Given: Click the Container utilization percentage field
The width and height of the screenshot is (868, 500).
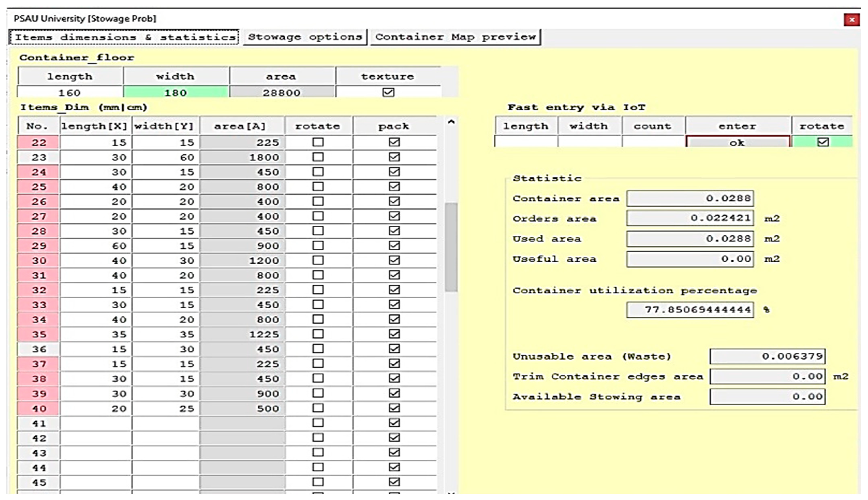Looking at the screenshot, I should [690, 310].
